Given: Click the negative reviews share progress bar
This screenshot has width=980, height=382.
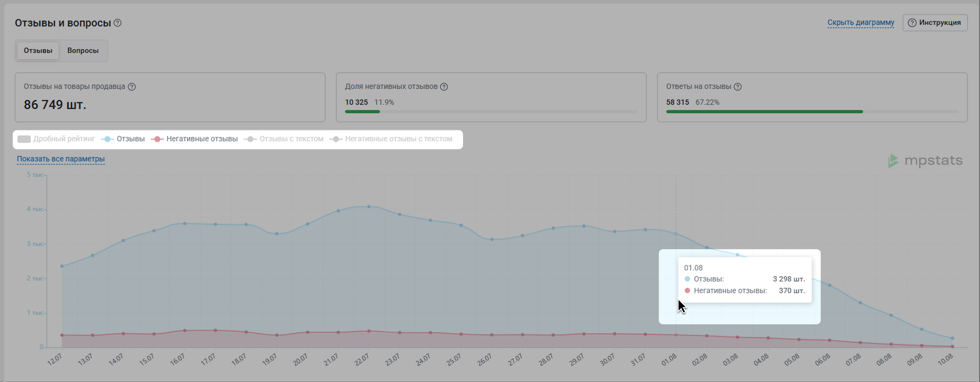Looking at the screenshot, I should point(491,111).
